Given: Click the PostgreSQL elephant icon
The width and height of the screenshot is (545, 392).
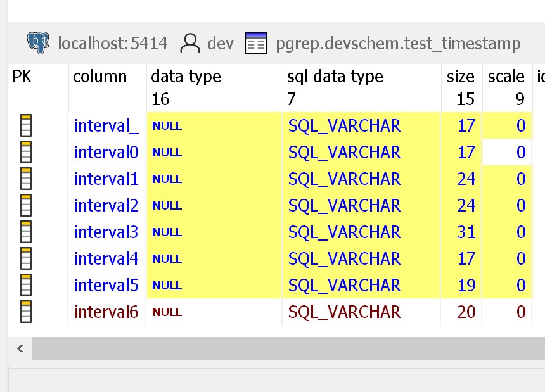Looking at the screenshot, I should click(x=38, y=43).
